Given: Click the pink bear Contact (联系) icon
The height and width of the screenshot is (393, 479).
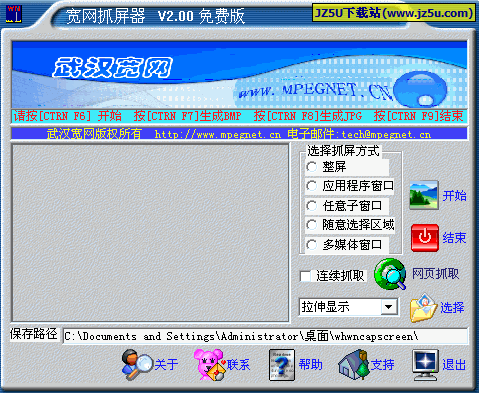Looking at the screenshot, I should [x=210, y=365].
